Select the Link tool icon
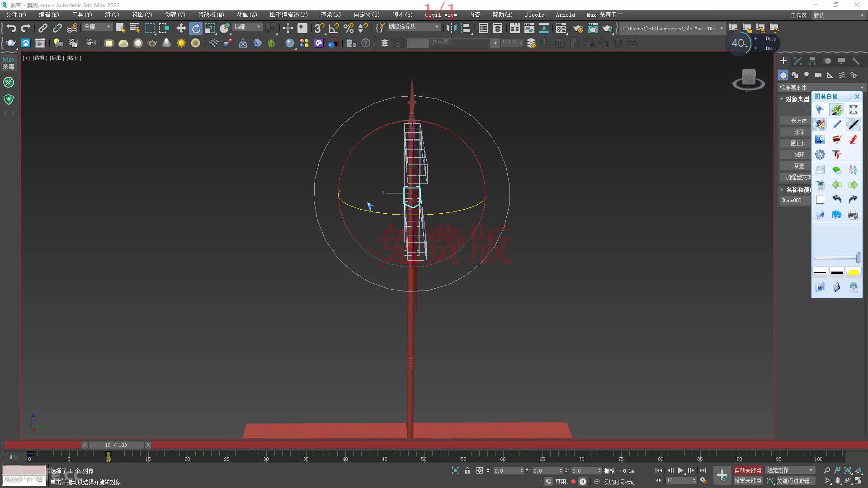This screenshot has width=868, height=488. pos(43,28)
